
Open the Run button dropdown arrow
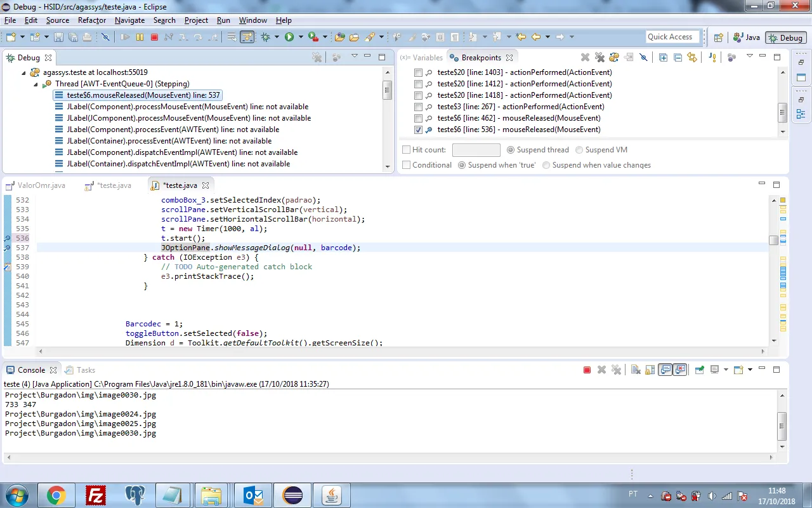pos(300,37)
